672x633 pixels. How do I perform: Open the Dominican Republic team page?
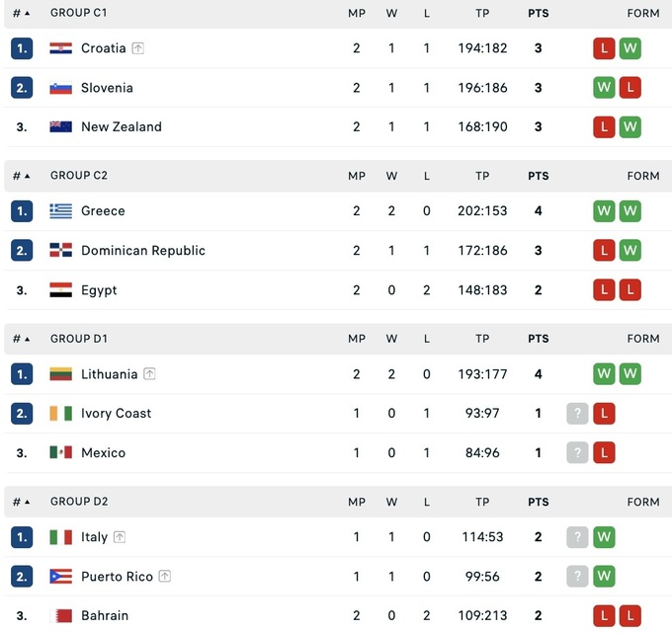pos(143,251)
